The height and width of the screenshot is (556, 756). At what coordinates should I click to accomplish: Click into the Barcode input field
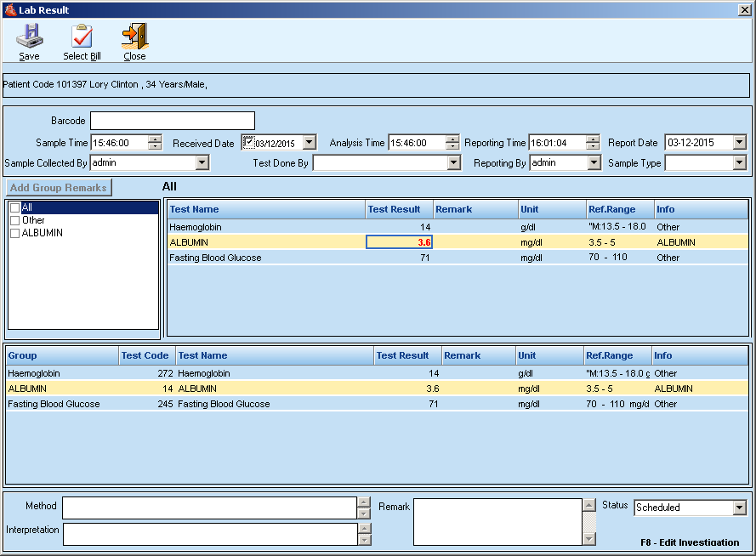(173, 121)
